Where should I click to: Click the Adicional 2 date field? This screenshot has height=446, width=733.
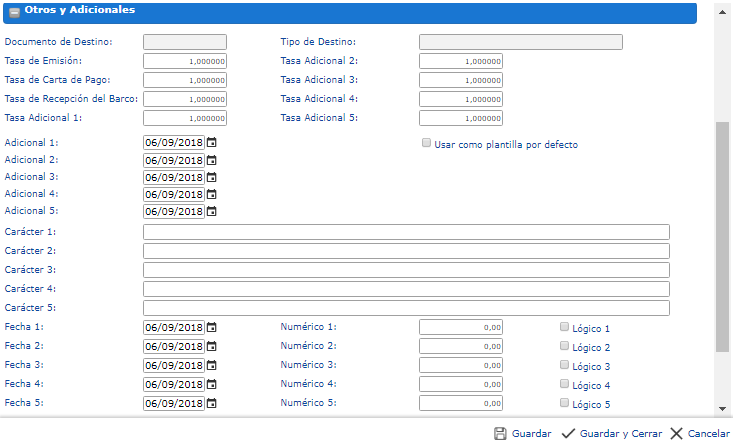pos(174,160)
